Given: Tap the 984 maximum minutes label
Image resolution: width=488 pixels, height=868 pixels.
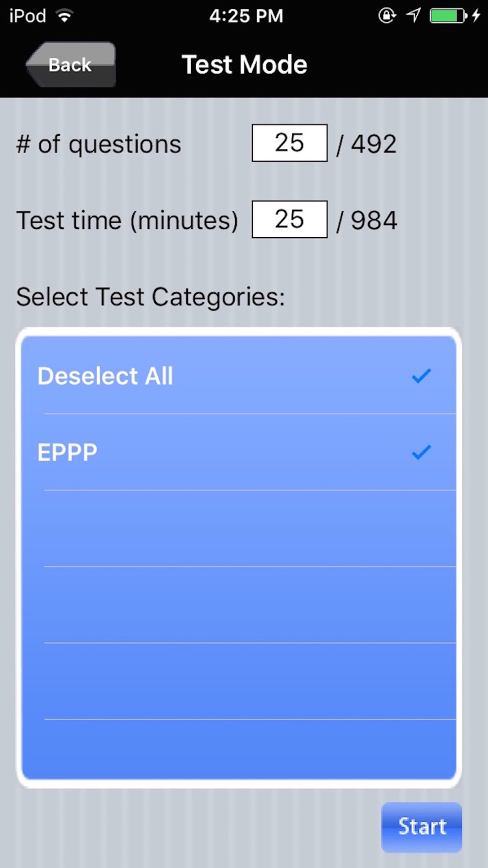Looking at the screenshot, I should pyautogui.click(x=374, y=220).
